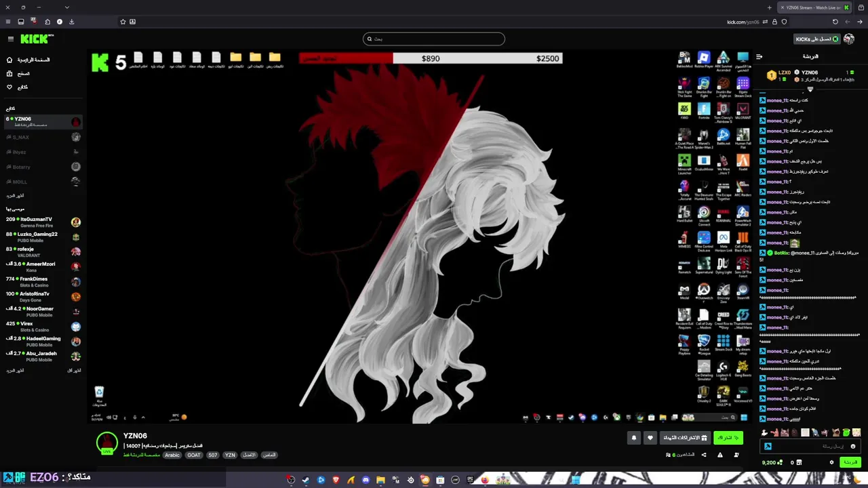Click the share icon under stream
The image size is (868, 488).
pyautogui.click(x=704, y=455)
